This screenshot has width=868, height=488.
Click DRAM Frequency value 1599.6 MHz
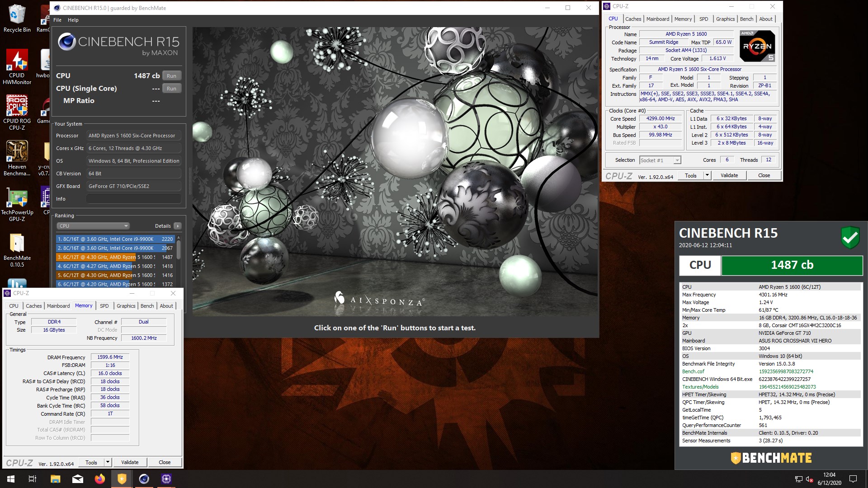[x=110, y=357]
